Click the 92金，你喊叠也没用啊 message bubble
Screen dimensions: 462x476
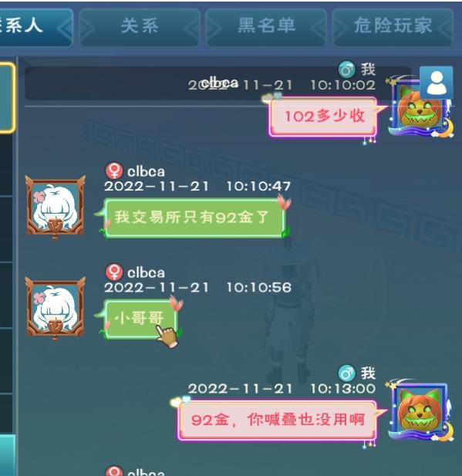coord(278,420)
